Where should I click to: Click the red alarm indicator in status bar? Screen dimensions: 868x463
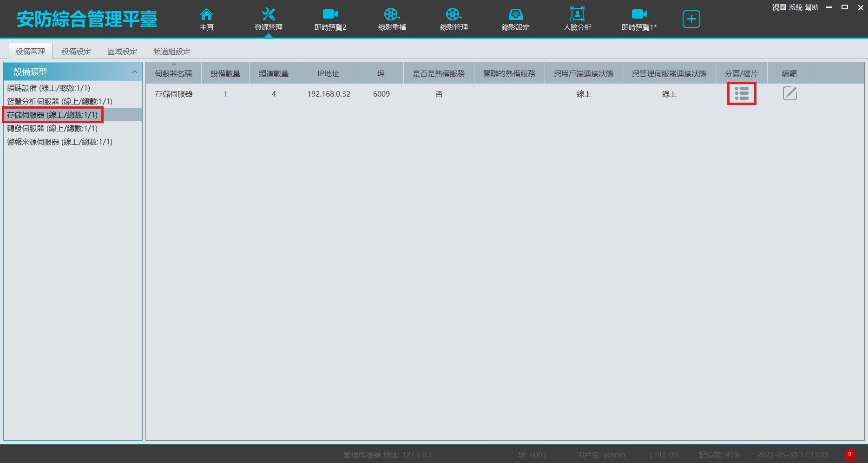[850, 454]
